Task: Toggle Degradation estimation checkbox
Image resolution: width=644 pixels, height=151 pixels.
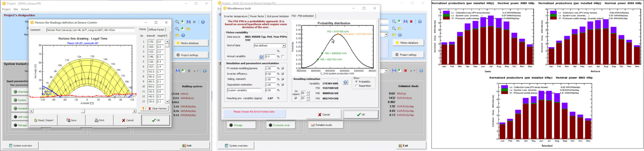Action: pyautogui.click(x=283, y=85)
